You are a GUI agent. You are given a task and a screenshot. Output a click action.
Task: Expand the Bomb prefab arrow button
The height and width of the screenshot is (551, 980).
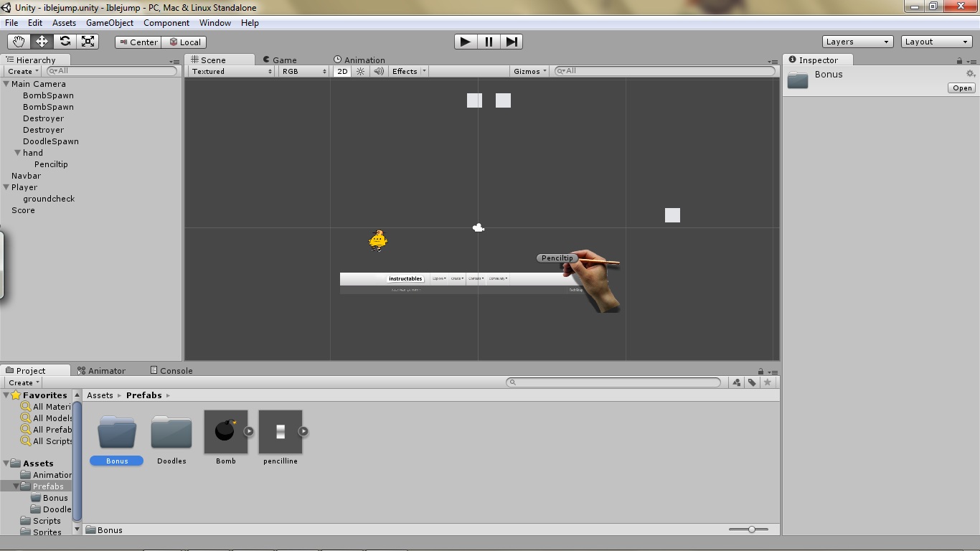click(x=249, y=431)
